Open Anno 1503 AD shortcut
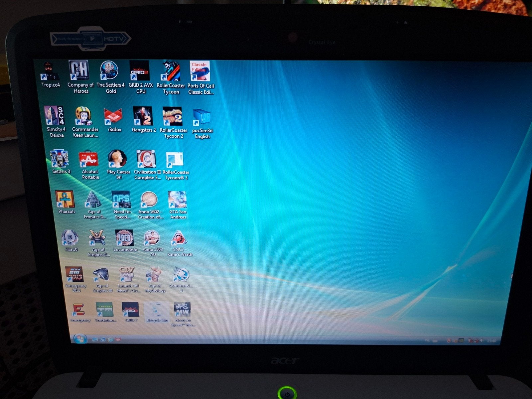Image resolution: width=532 pixels, height=399 pixels. click(152, 243)
